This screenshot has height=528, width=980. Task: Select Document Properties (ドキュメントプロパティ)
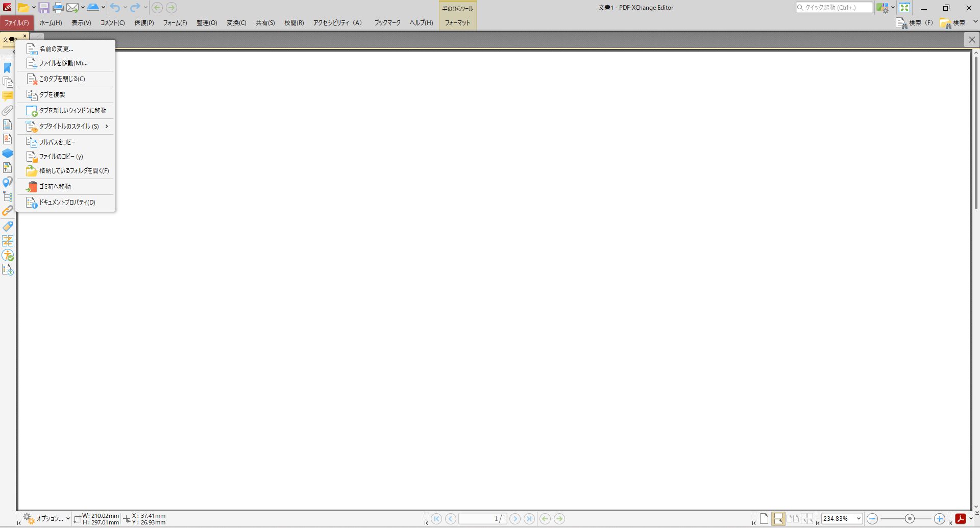pos(65,203)
